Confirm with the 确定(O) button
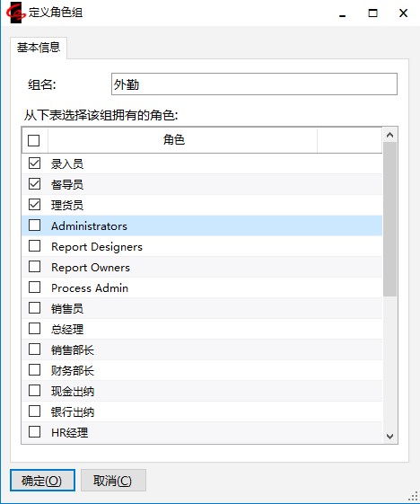 point(42,481)
